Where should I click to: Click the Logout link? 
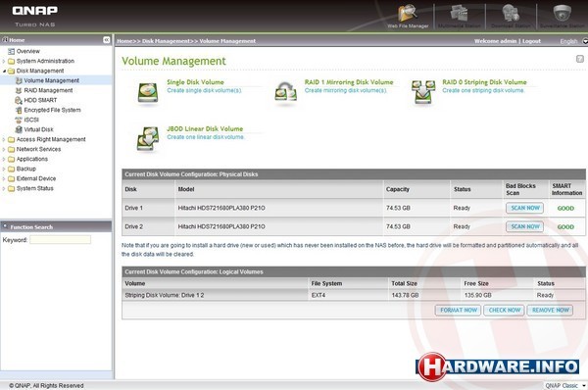pos(531,41)
